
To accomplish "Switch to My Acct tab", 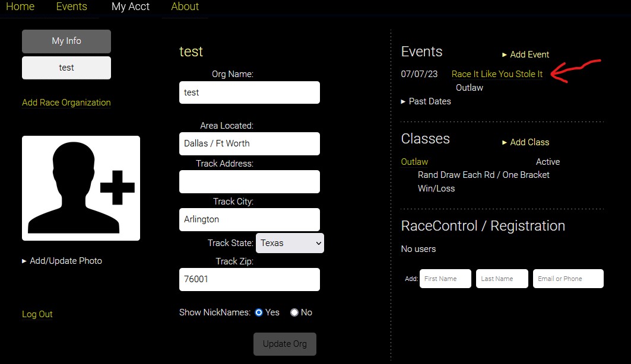I will pos(131,7).
